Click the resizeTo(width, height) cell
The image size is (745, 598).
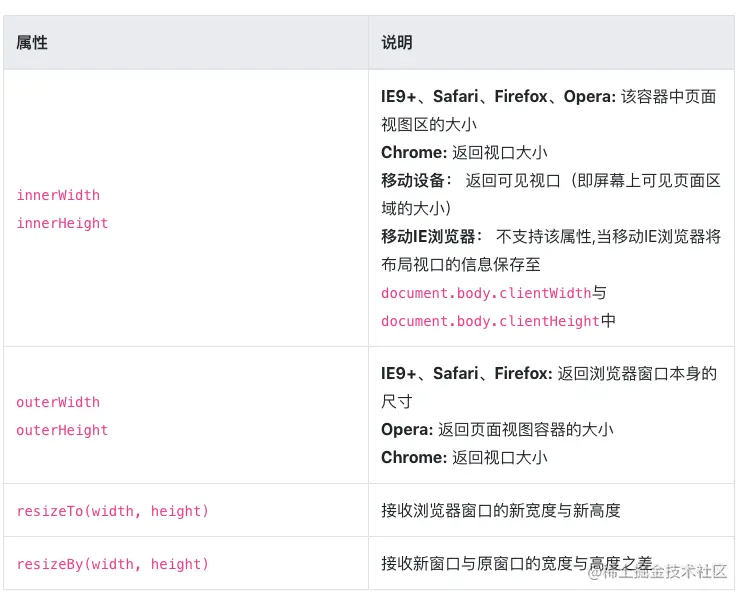(x=186, y=511)
